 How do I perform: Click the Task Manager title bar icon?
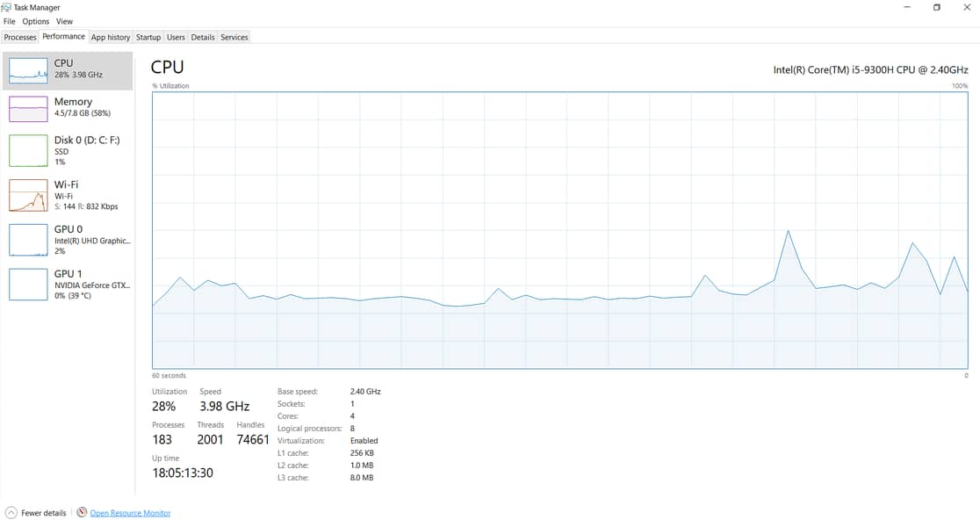[x=7, y=7]
